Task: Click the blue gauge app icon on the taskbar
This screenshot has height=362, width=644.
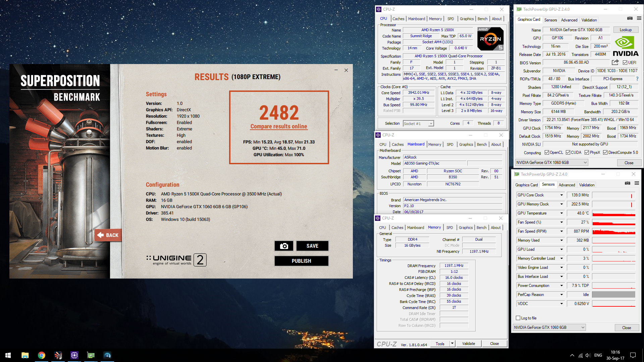Action: click(x=107, y=355)
